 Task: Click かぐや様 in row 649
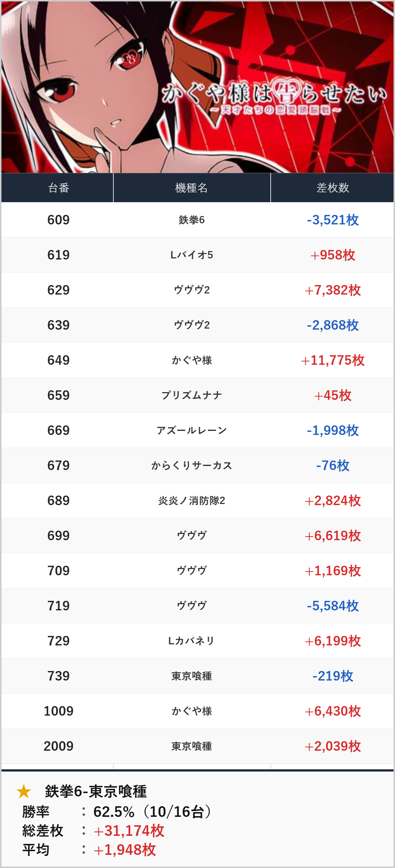(x=192, y=360)
